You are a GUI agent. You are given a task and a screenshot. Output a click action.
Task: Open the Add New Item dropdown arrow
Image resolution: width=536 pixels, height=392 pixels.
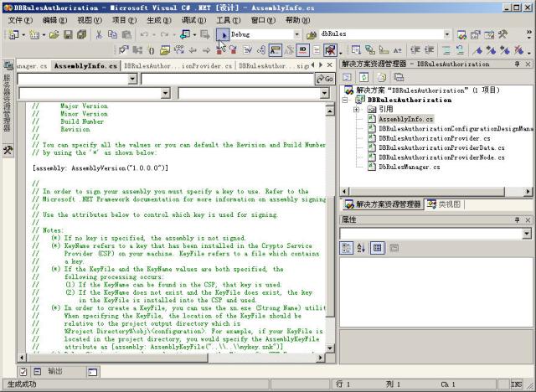coord(44,34)
